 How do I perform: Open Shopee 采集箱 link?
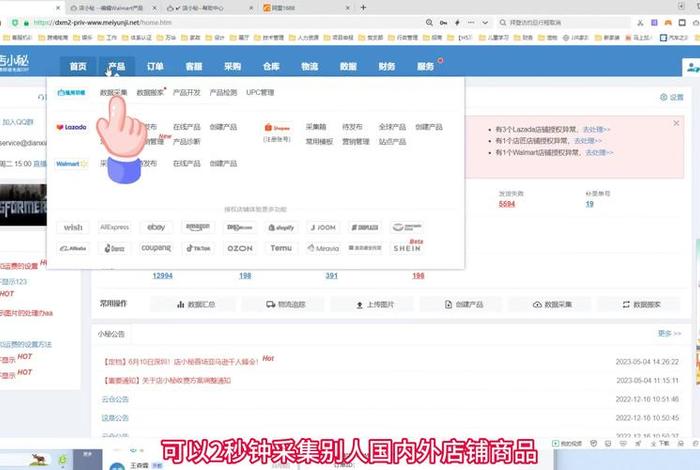pos(316,127)
